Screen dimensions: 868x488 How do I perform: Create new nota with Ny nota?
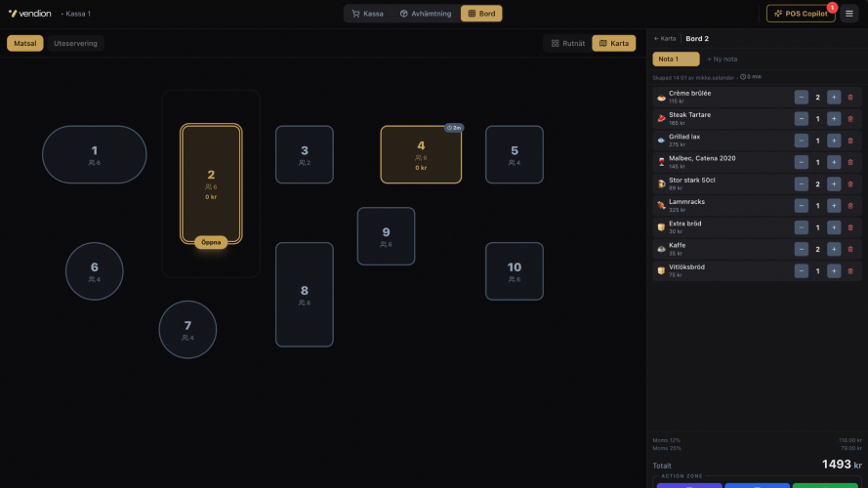coord(722,59)
